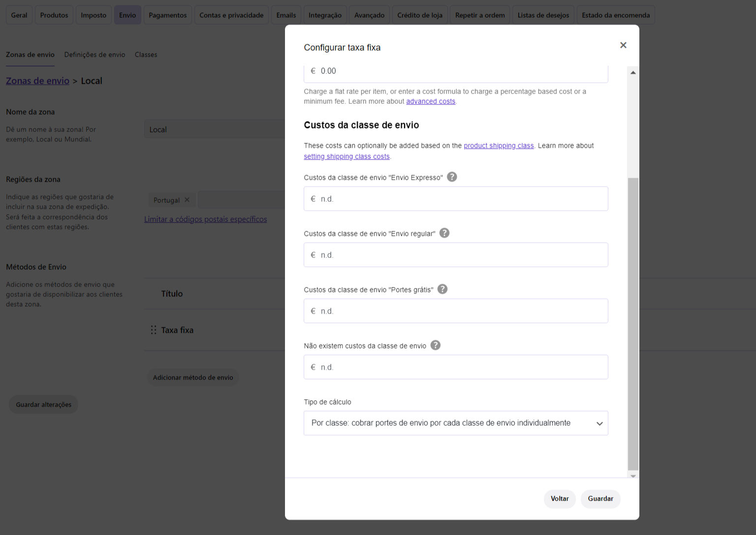Open the Geral settings tab
The image size is (756, 535).
click(19, 15)
